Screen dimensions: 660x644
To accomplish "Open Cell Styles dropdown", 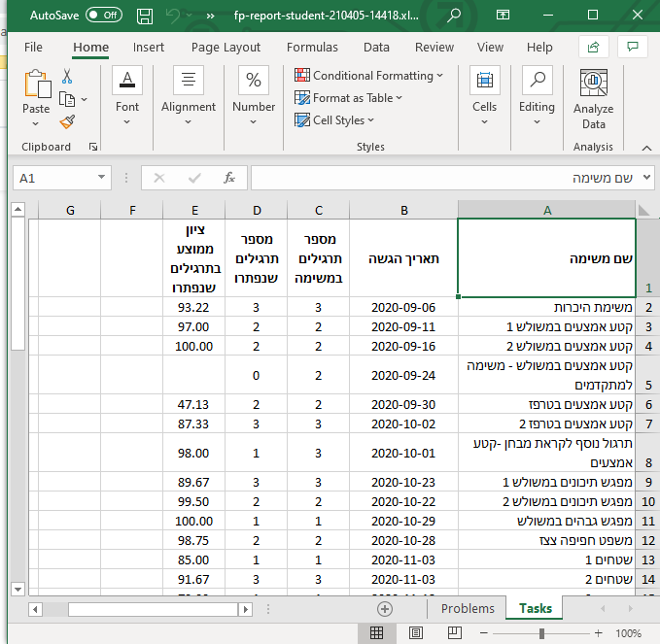I will tap(335, 120).
